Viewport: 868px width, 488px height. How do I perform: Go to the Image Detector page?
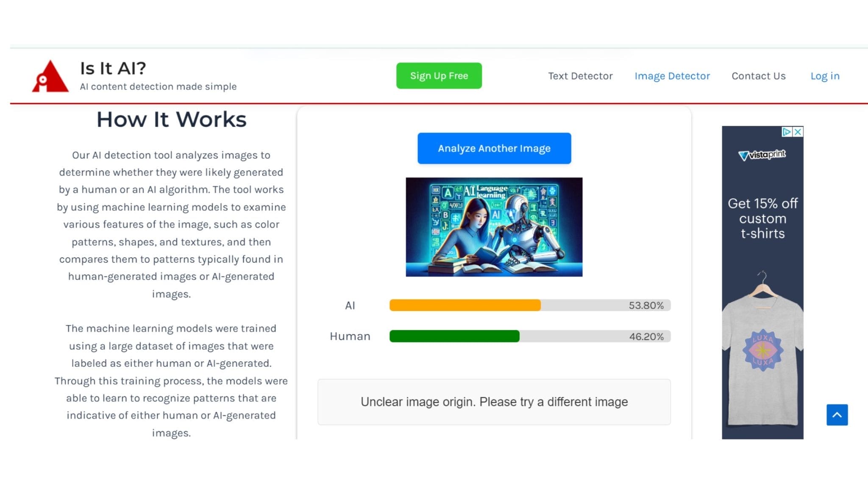672,76
